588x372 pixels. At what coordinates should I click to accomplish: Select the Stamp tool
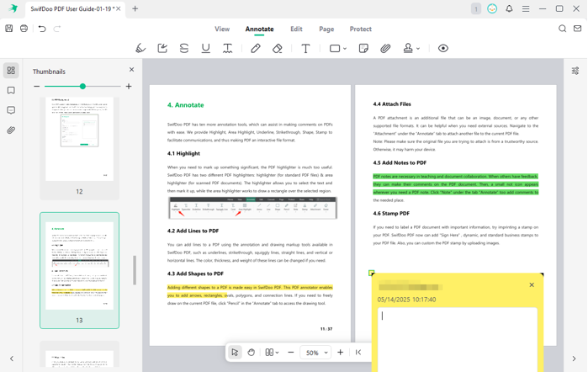coord(408,48)
